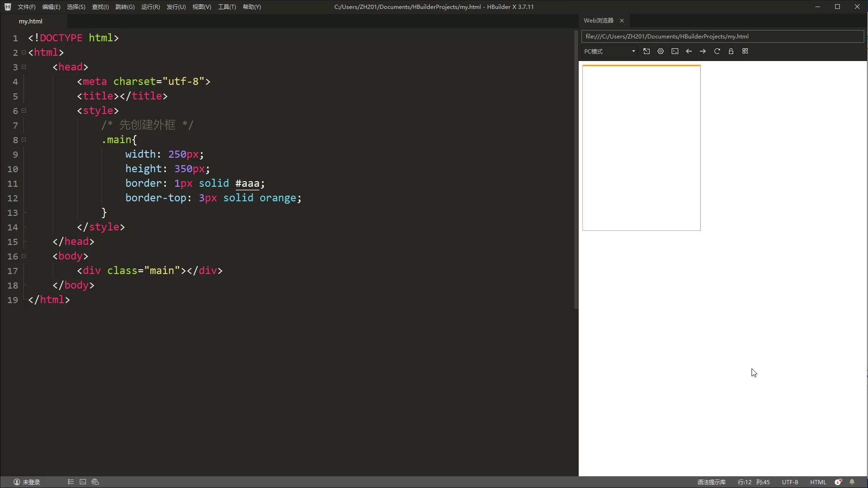The image size is (868, 488).
Task: Open the 运行(R) menu
Action: [150, 7]
